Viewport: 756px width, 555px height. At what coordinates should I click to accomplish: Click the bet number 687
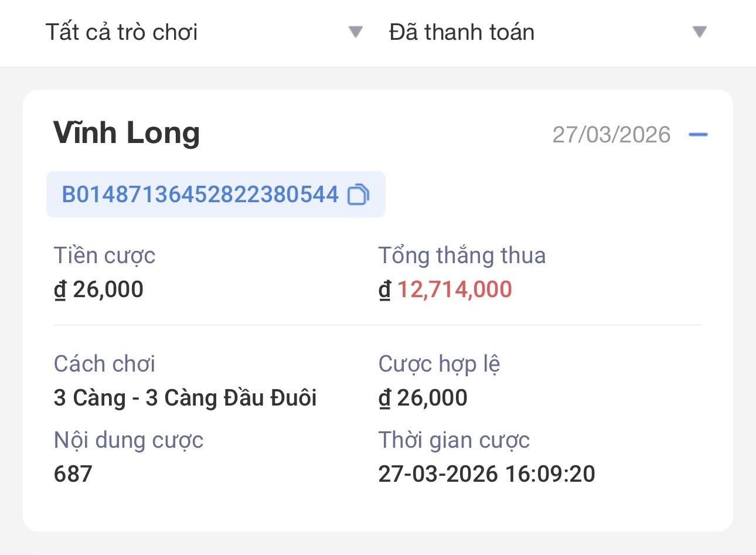(x=73, y=474)
